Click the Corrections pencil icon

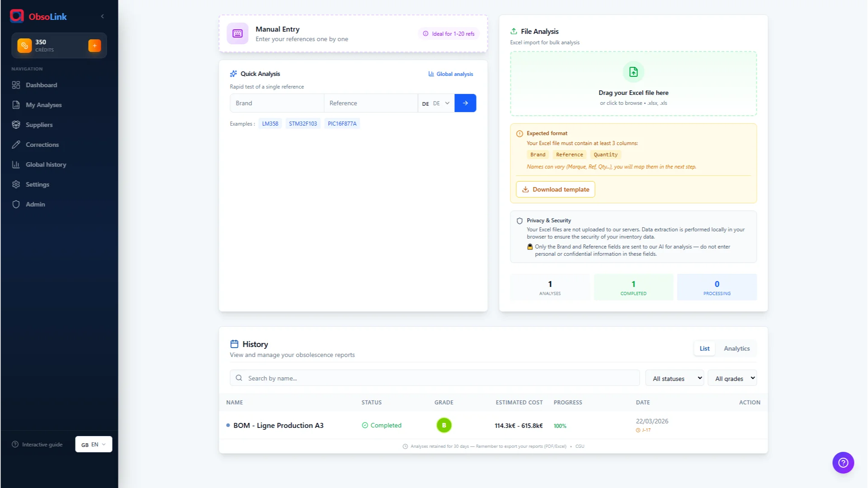tap(16, 145)
